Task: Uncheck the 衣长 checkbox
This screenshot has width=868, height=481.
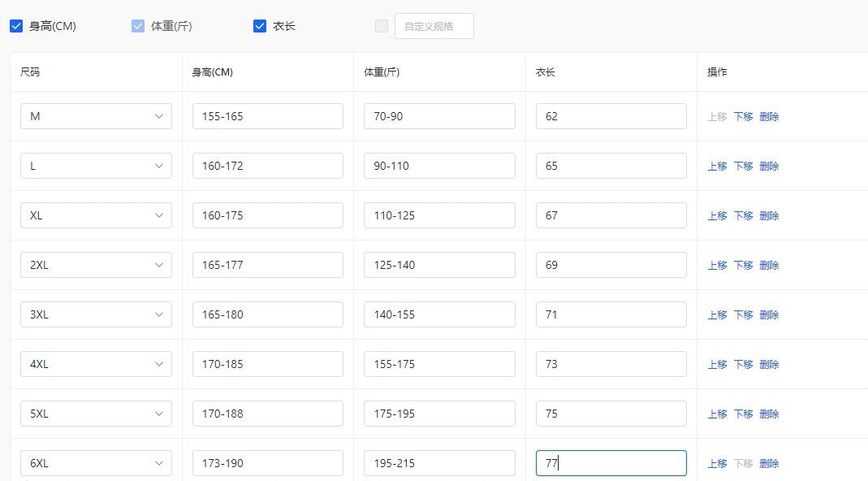Action: tap(260, 26)
